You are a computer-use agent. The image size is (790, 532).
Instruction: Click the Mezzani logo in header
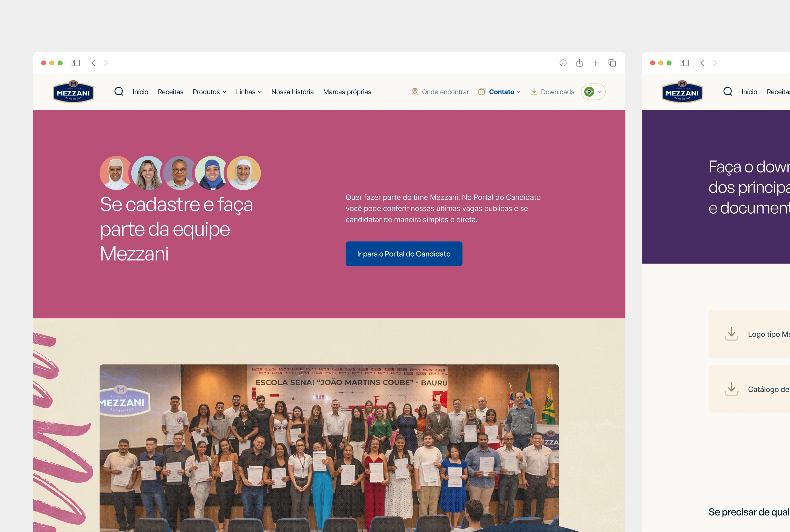point(73,92)
